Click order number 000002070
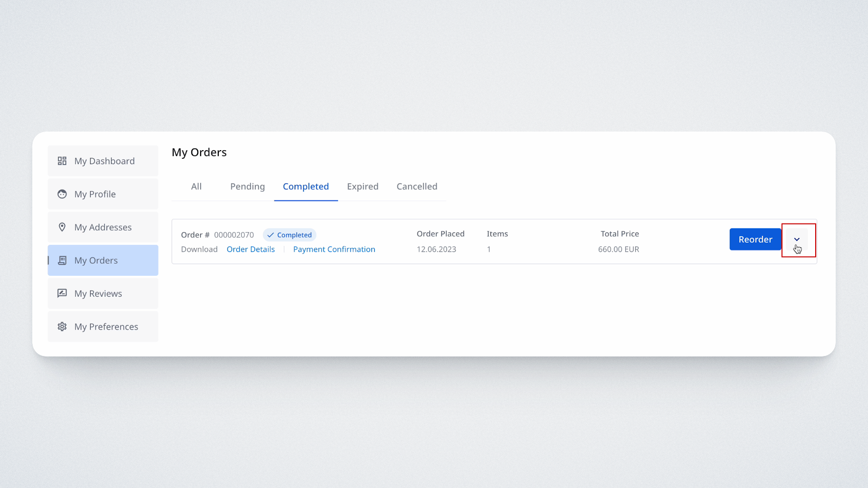 (x=234, y=235)
